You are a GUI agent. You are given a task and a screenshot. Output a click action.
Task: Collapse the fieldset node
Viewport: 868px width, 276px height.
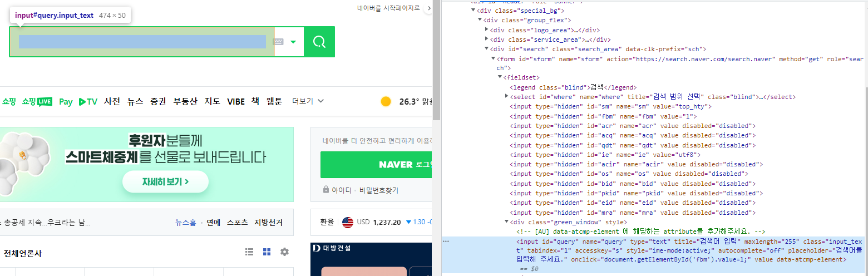(x=500, y=78)
